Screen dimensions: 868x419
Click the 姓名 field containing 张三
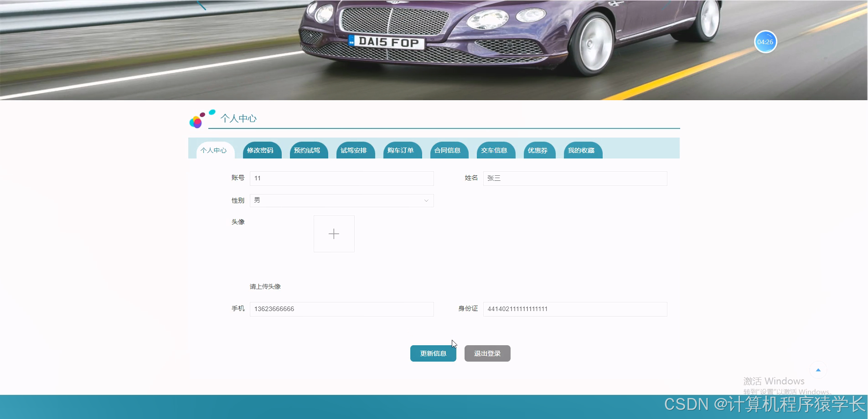(575, 179)
